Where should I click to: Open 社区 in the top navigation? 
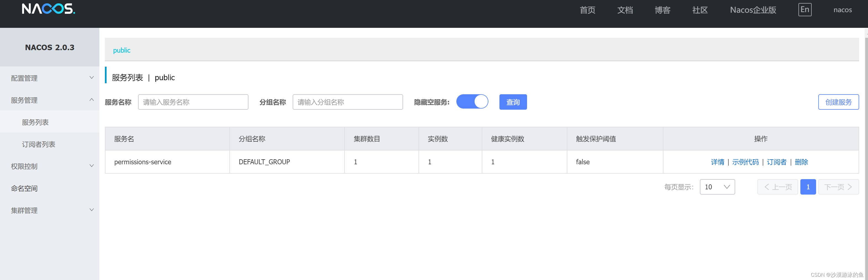coord(700,10)
